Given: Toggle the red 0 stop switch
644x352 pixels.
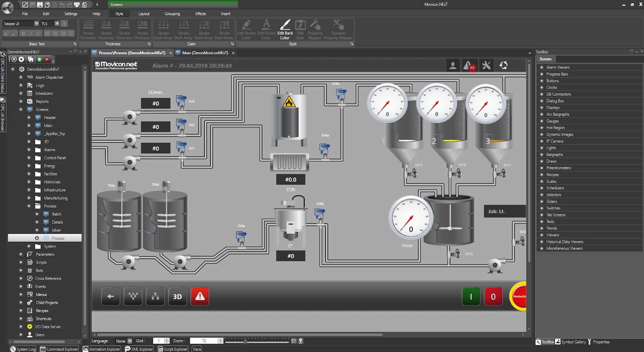Looking at the screenshot, I should click(x=493, y=297).
